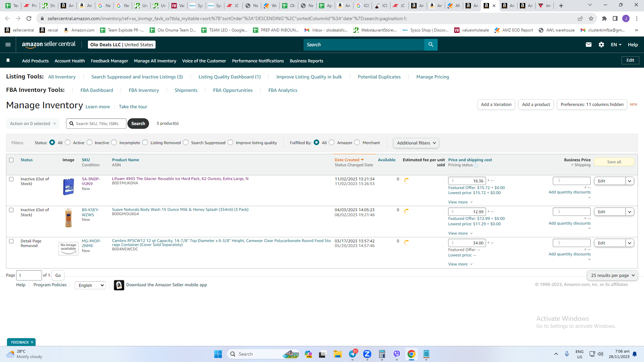Image resolution: width=644 pixels, height=362 pixels.
Task: Select the Active status filter radio
Action: (68, 142)
